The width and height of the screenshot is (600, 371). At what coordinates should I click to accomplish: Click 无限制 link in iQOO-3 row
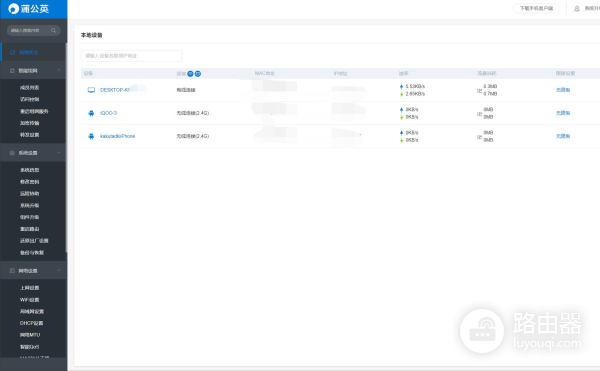coord(563,113)
